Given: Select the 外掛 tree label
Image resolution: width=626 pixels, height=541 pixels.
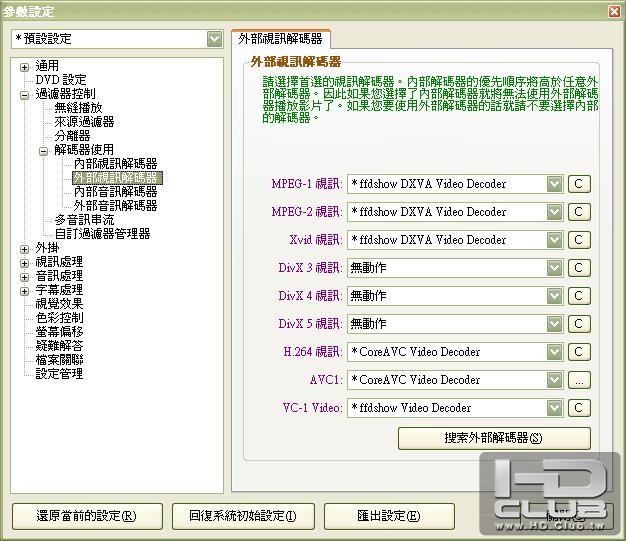Looking at the screenshot, I should pos(47,248).
